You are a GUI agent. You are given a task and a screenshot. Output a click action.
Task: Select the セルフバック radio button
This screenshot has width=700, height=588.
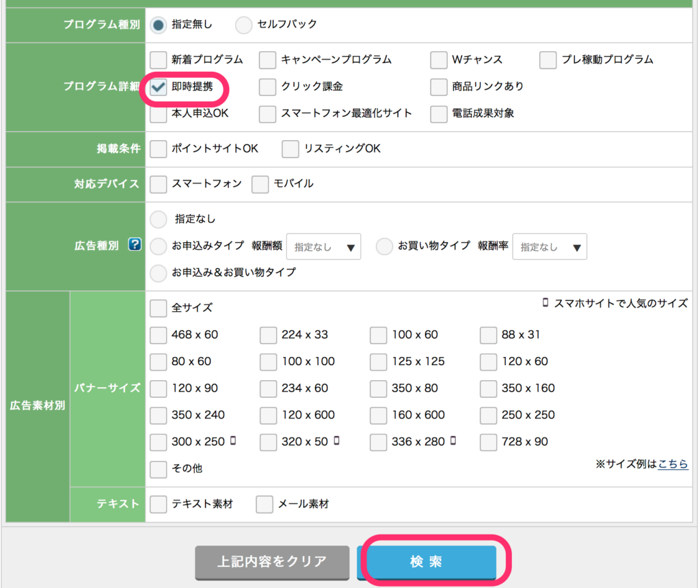(244, 25)
